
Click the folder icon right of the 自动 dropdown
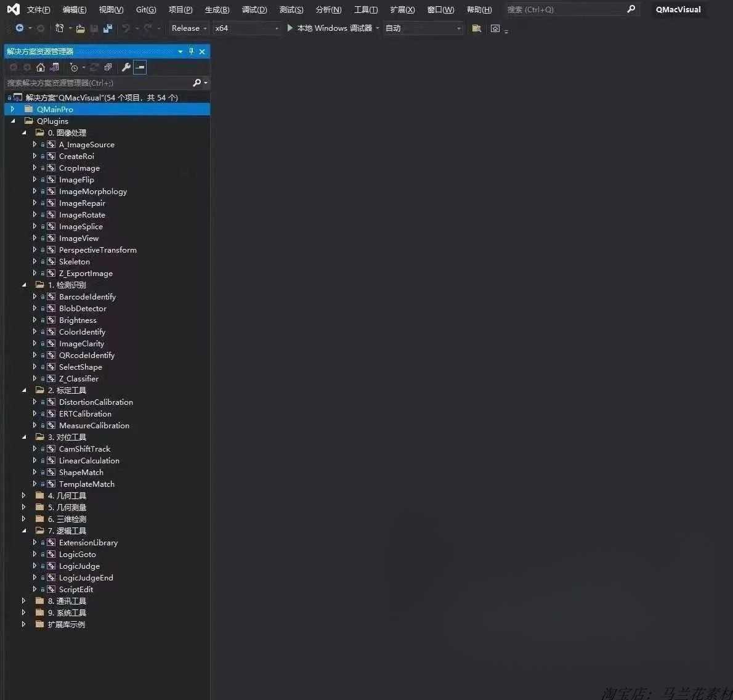point(476,28)
